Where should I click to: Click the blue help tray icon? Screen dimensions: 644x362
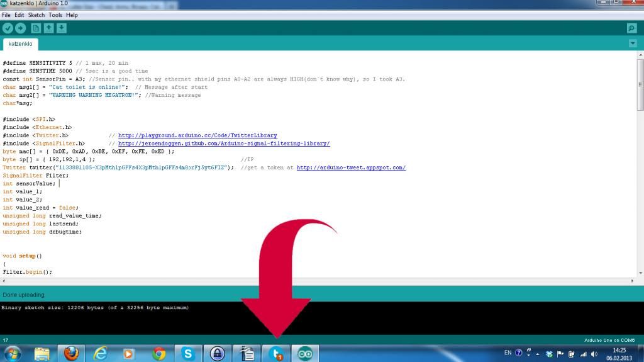(x=519, y=353)
